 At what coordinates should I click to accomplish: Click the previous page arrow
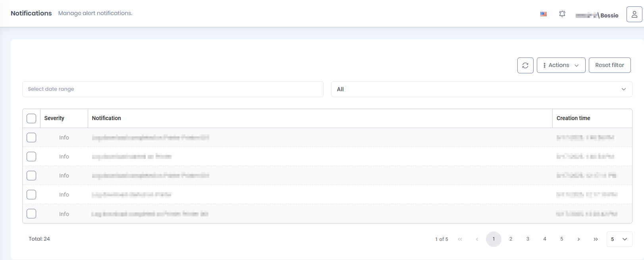pos(477,239)
